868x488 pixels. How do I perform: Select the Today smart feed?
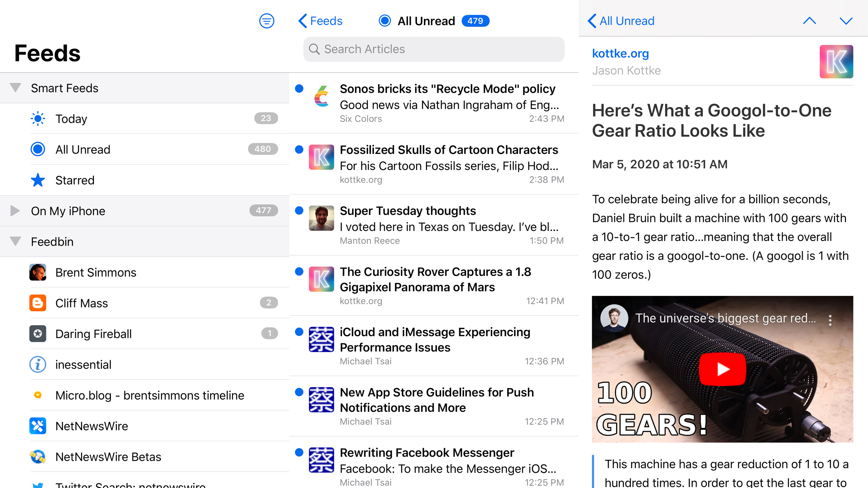tap(145, 119)
